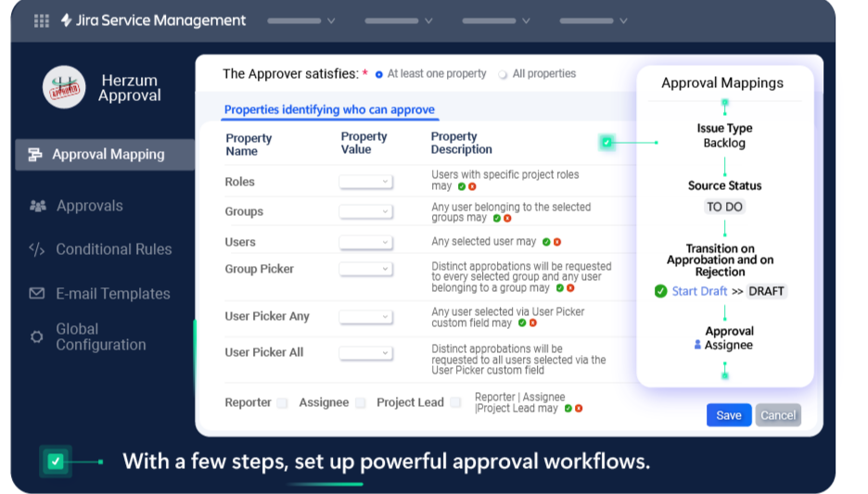Click green check icon in Roles description
Screen dimensions: 868x494
click(462, 186)
